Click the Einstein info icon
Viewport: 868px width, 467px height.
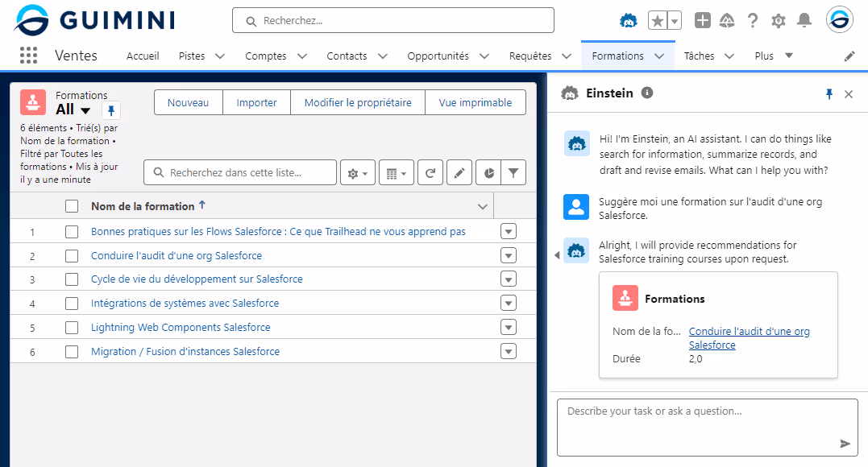(646, 93)
